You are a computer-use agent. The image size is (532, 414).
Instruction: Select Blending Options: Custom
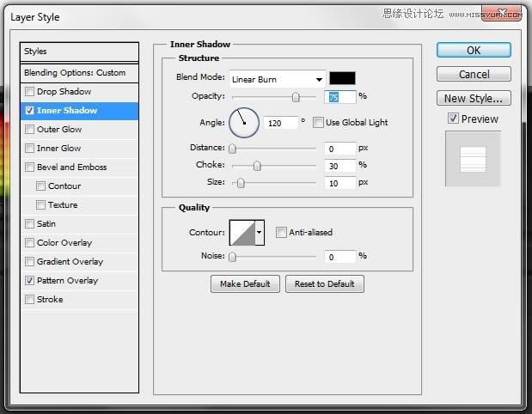(79, 73)
